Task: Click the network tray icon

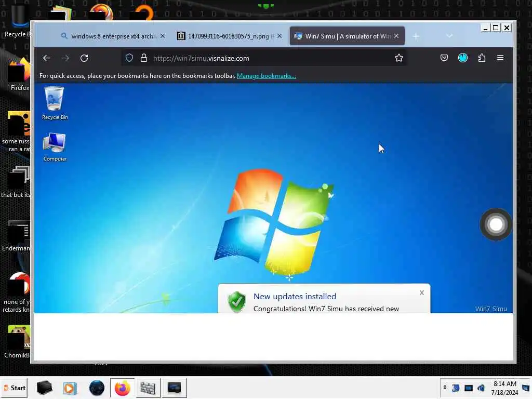Action: [x=456, y=388]
